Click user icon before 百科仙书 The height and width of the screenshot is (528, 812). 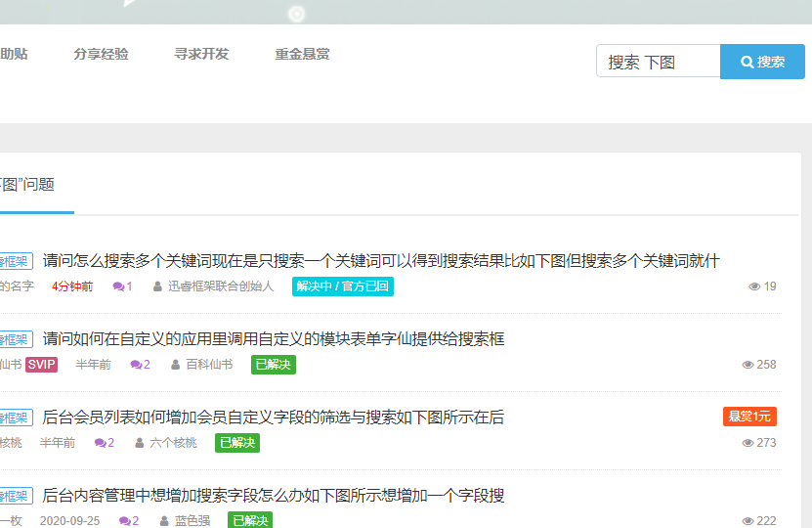(176, 365)
